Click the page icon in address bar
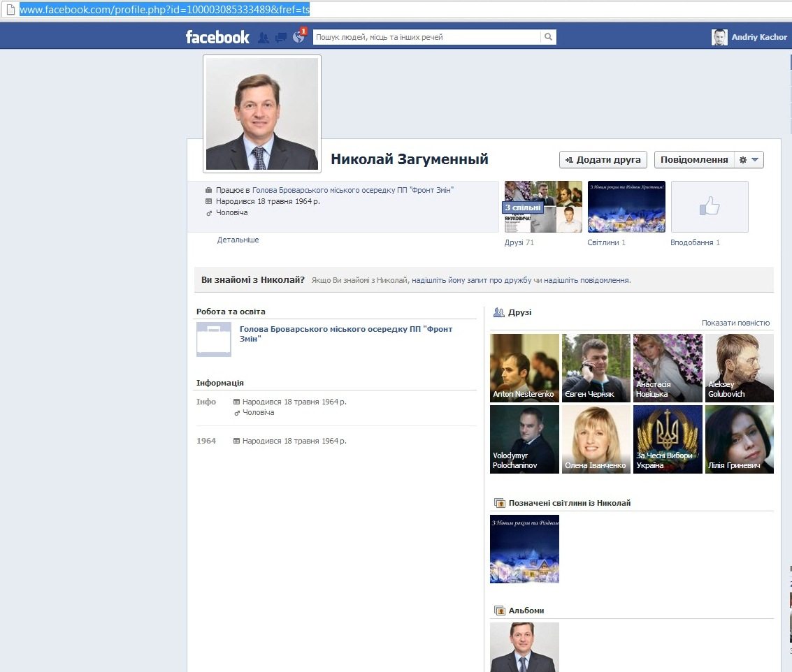 pyautogui.click(x=10, y=9)
